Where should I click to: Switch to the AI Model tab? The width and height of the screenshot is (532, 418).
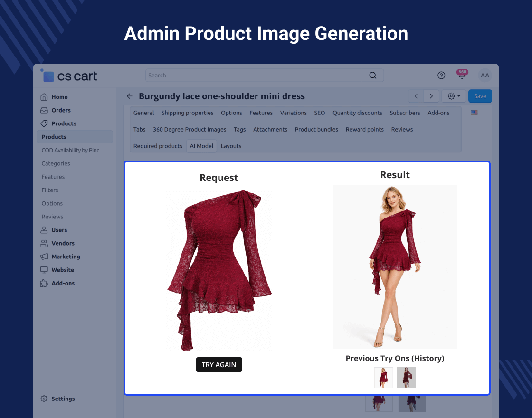click(201, 146)
